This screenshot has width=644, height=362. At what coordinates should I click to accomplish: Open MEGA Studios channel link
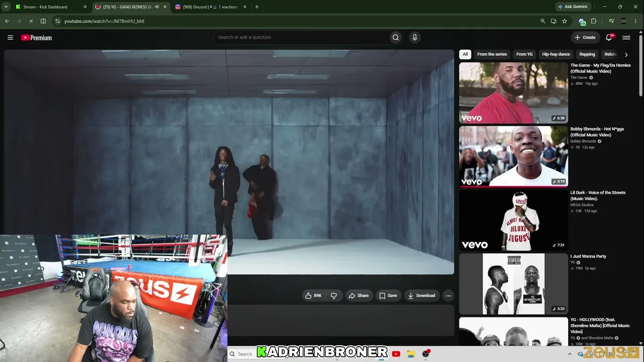(582, 205)
